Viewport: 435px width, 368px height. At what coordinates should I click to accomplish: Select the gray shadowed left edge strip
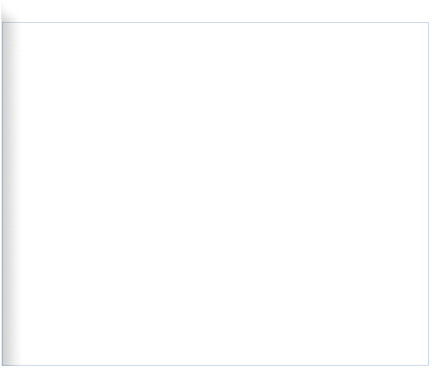pos(11,194)
